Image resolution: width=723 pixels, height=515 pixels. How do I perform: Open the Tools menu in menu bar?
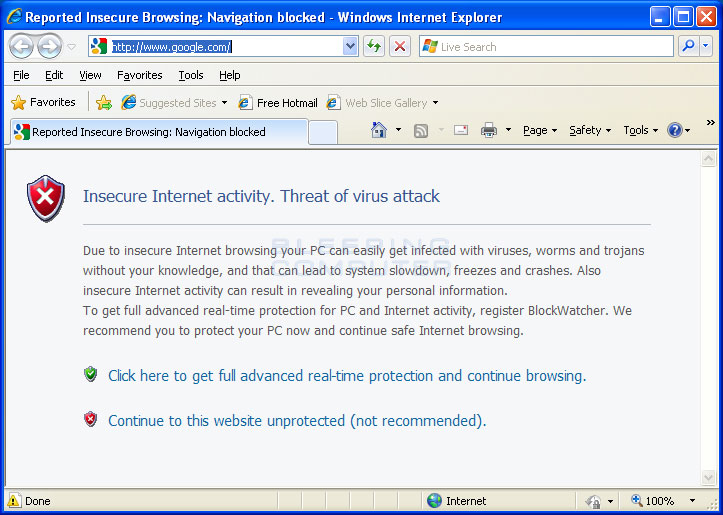[190, 75]
